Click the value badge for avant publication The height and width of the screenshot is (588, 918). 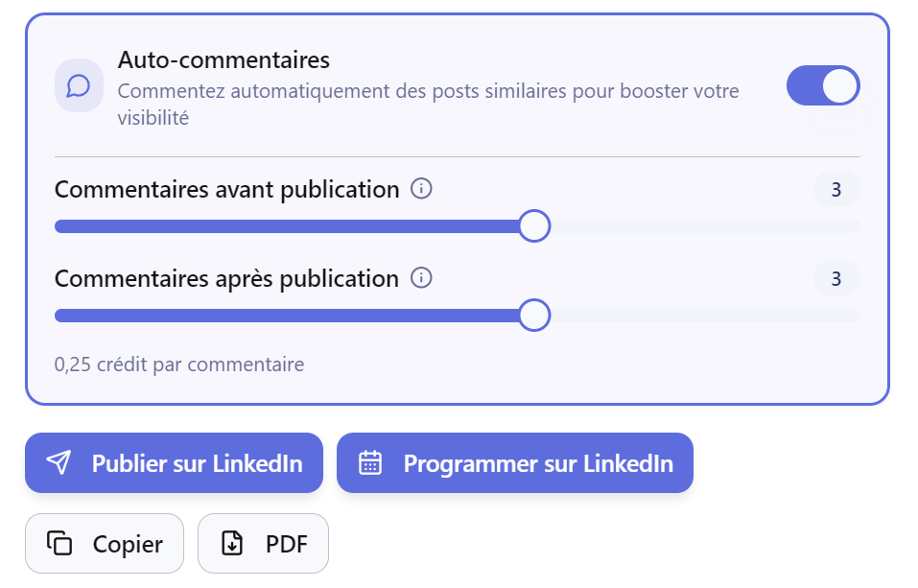pos(836,190)
